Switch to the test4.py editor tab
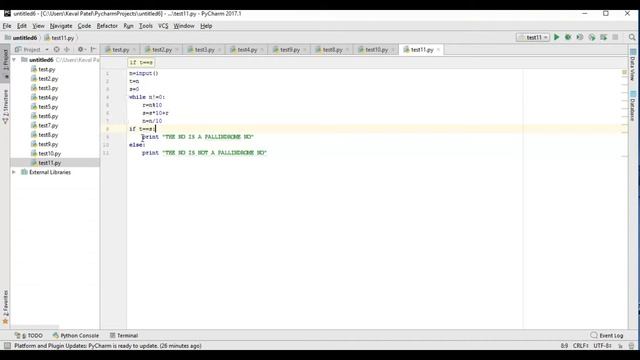This screenshot has width=640, height=360. pyautogui.click(x=247, y=50)
